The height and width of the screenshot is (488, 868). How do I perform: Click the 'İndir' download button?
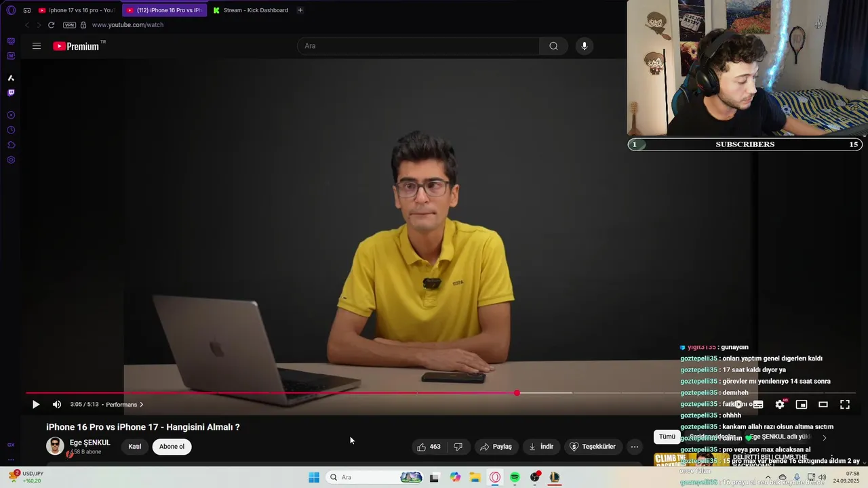541,447
